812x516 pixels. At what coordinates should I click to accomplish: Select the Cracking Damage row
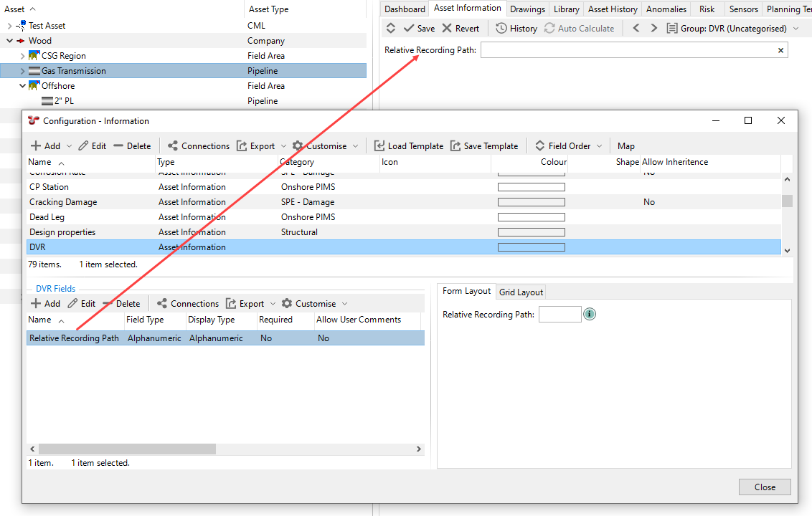pos(403,202)
